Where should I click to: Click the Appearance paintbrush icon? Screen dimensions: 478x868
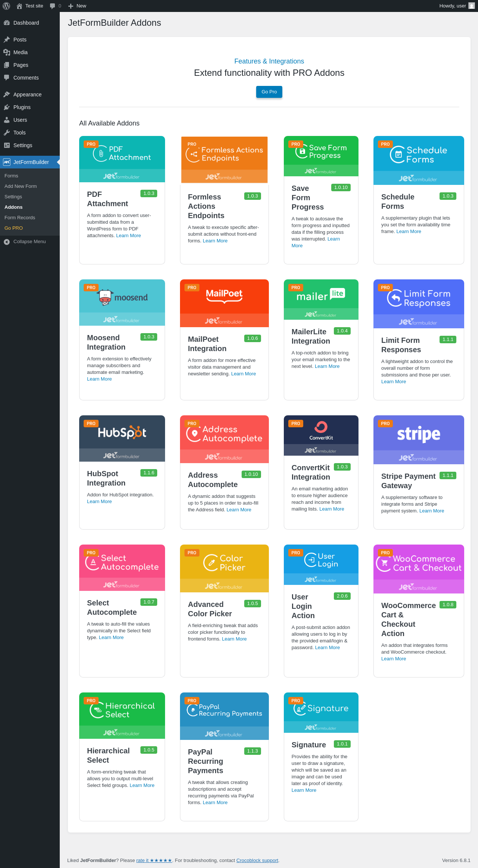pos(7,94)
